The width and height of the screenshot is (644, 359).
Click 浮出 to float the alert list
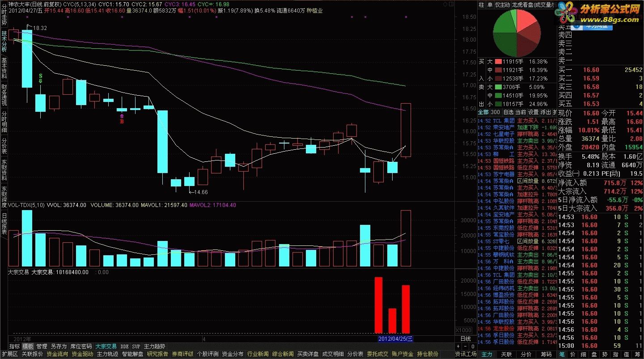tap(546, 112)
